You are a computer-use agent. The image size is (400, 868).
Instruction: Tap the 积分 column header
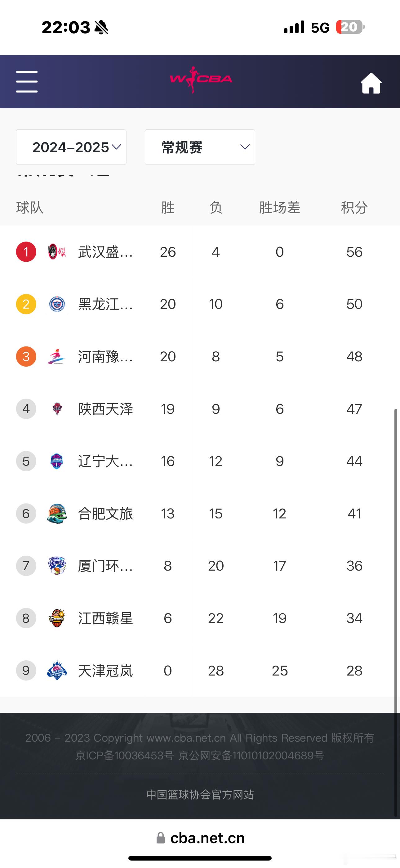coord(354,207)
